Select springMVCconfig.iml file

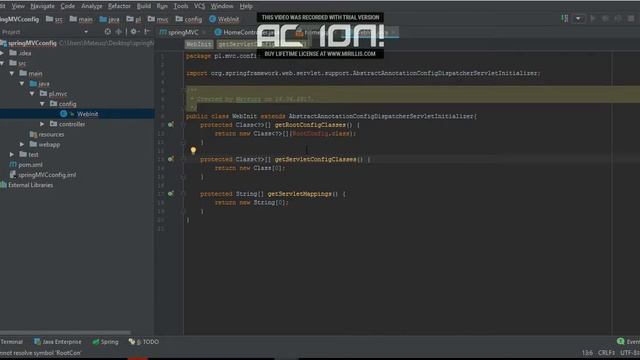pyautogui.click(x=42, y=175)
